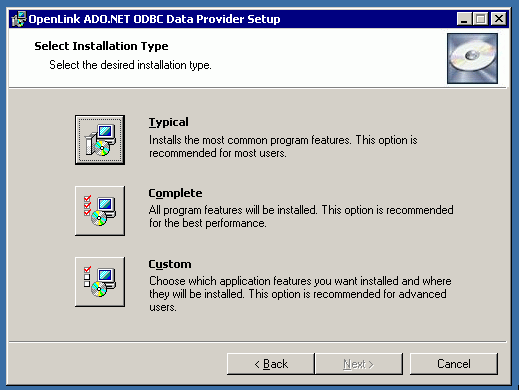The width and height of the screenshot is (519, 390).
Task: Choose the Typical installation icon button
Action: pyautogui.click(x=100, y=140)
